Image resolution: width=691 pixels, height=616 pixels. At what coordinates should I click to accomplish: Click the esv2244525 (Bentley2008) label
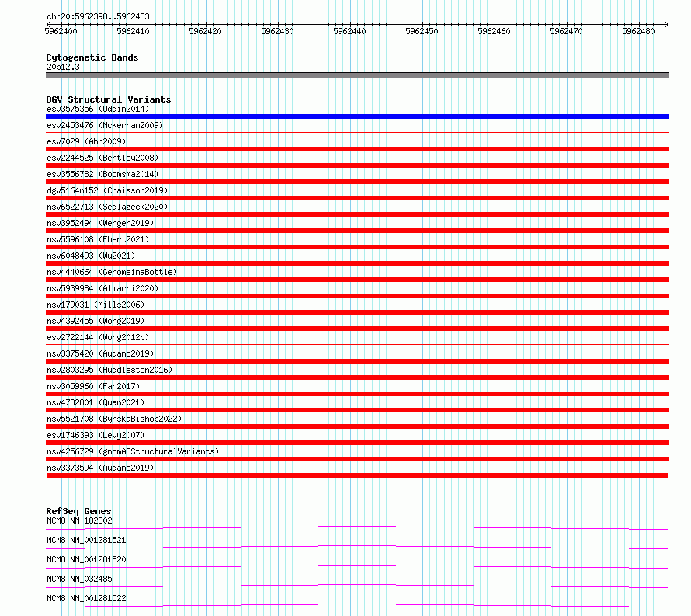coord(102,158)
